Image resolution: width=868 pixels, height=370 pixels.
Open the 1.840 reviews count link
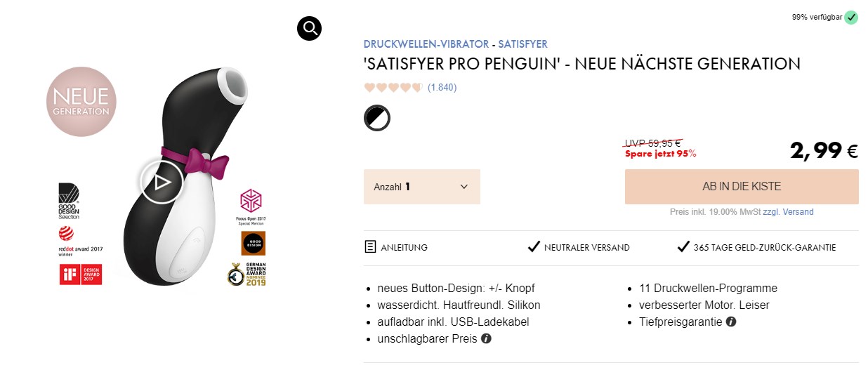[442, 88]
